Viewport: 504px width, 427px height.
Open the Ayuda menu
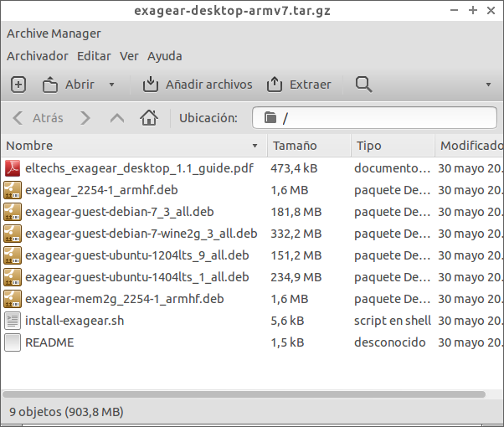pyautogui.click(x=165, y=56)
